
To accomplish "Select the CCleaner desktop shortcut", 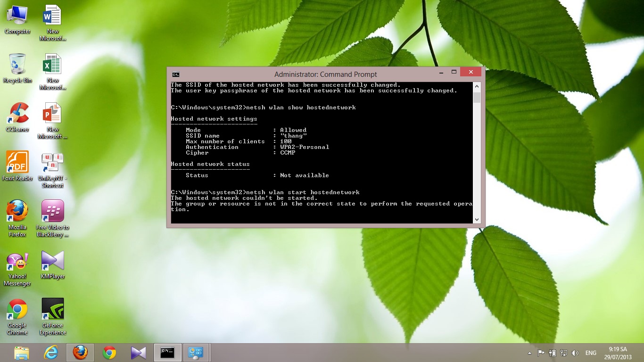I will click(17, 118).
